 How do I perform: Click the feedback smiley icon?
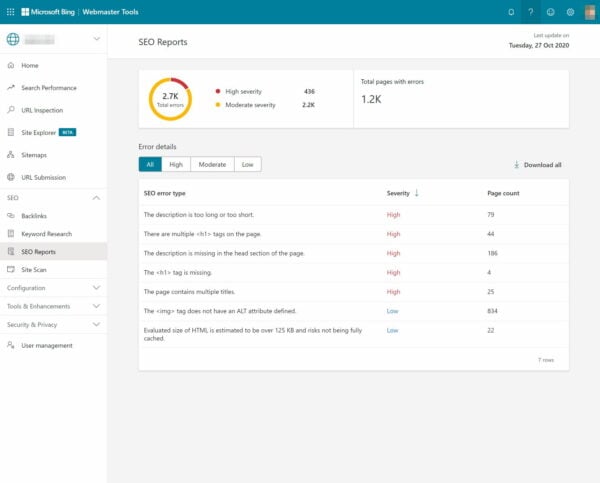(550, 12)
